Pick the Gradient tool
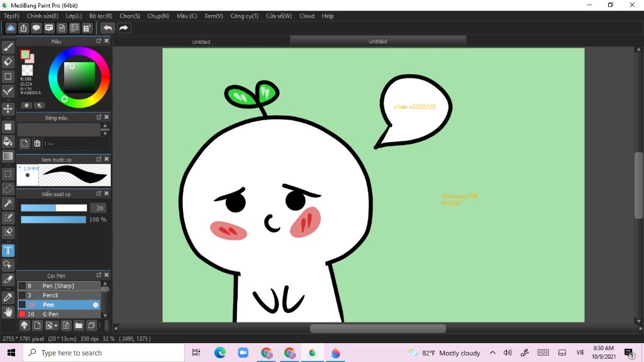 8,156
